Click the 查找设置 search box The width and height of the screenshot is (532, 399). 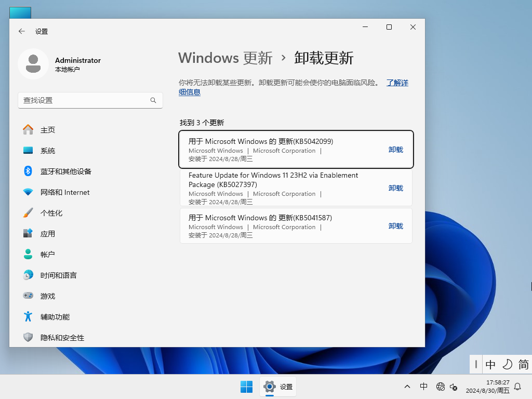click(90, 100)
